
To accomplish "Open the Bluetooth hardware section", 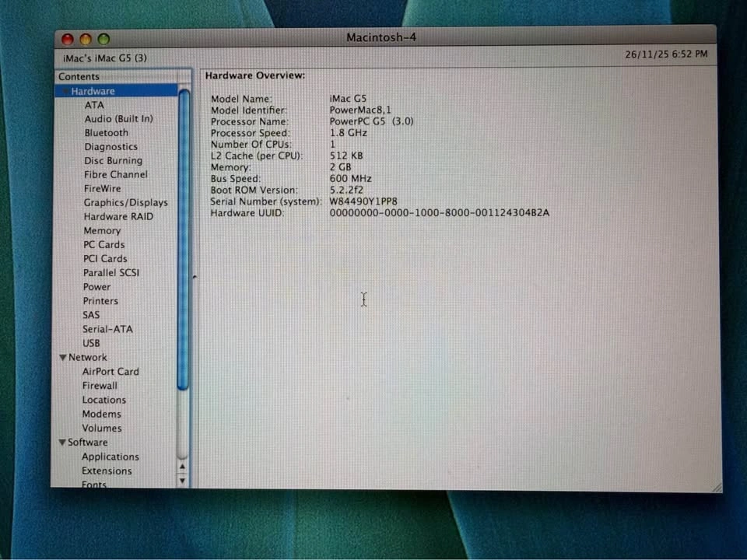I will tap(107, 132).
